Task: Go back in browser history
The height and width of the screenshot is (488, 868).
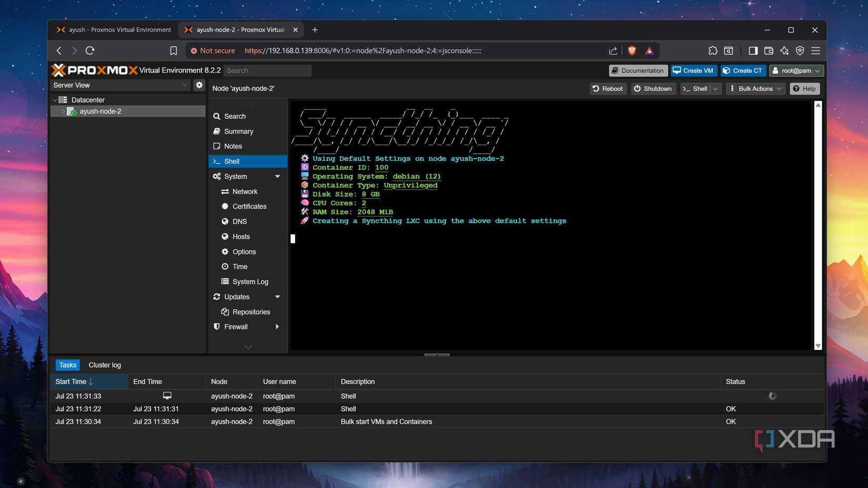Action: pos(59,50)
